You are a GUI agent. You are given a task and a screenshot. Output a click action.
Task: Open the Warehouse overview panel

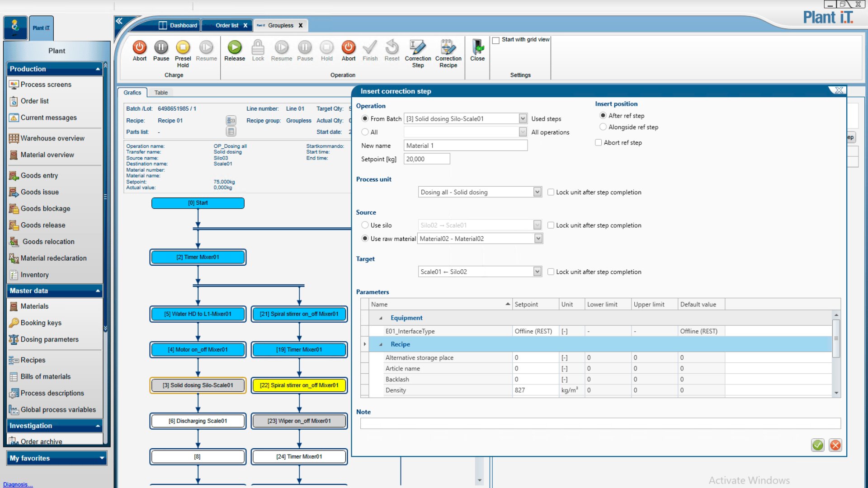(x=52, y=138)
